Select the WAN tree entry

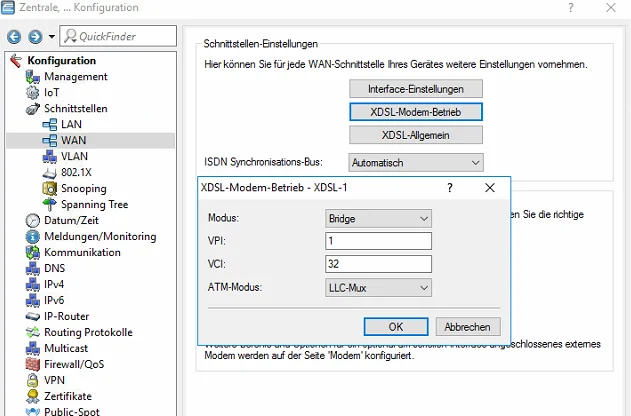click(74, 140)
